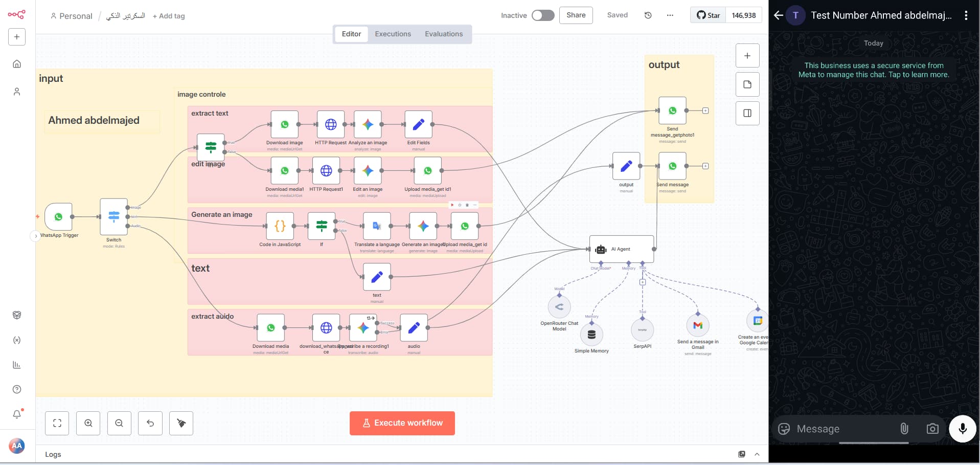Select the Send message WhatsApp output node
Image resolution: width=980 pixels, height=465 pixels.
[673, 166]
